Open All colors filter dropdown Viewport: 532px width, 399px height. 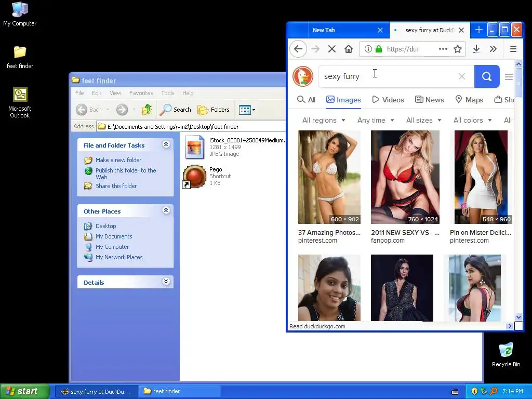[473, 120]
